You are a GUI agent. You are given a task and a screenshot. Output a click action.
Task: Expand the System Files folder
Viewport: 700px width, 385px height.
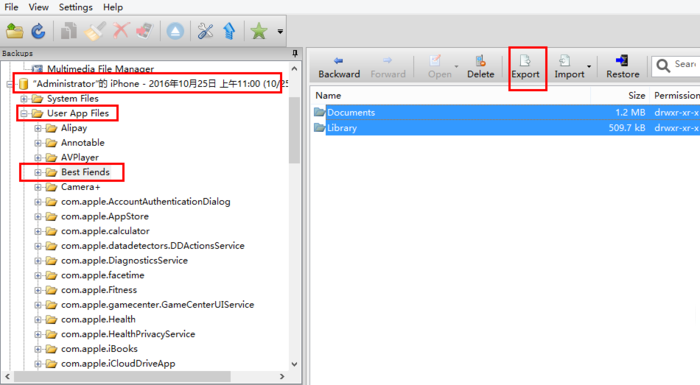tap(24, 99)
